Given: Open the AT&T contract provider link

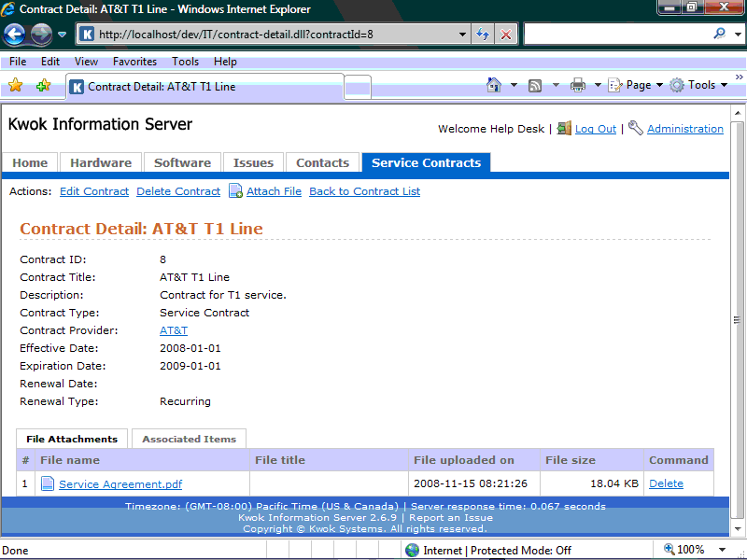Looking at the screenshot, I should [x=174, y=330].
